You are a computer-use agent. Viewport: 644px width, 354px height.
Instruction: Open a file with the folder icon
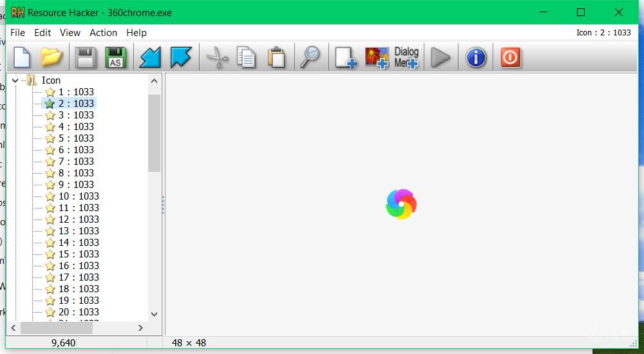[52, 57]
